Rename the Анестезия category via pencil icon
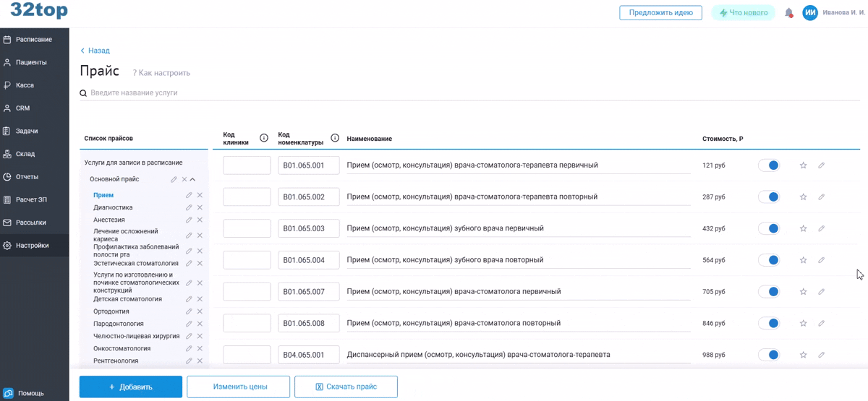Screen dimensions: 868x401 click(x=189, y=220)
